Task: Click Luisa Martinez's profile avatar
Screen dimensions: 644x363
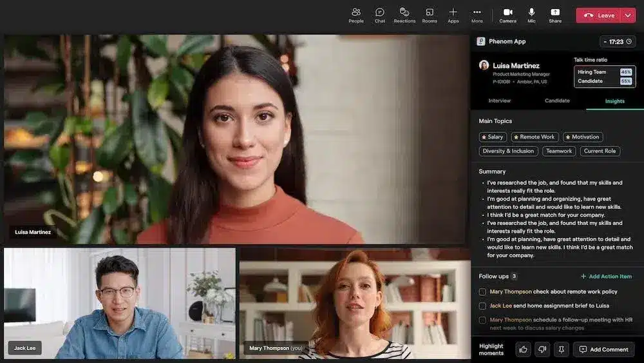Action: [x=484, y=65]
